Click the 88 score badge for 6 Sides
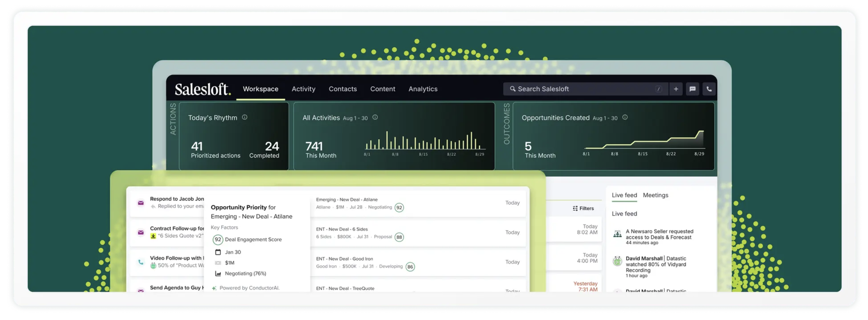The height and width of the screenshot is (320, 868). click(x=399, y=237)
